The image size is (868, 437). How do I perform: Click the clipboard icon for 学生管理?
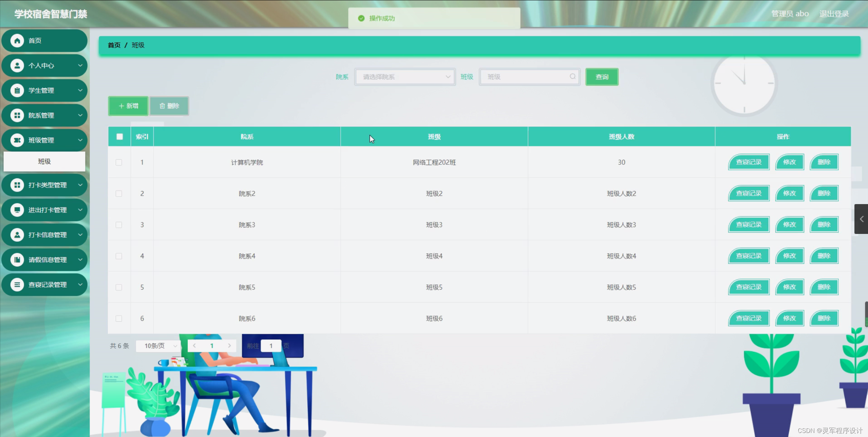pos(17,91)
